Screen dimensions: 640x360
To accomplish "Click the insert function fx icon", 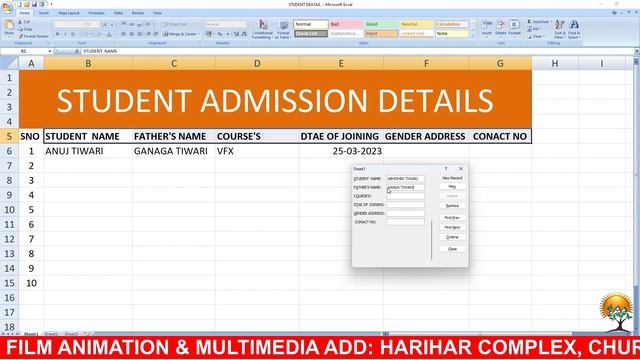I will (77, 51).
